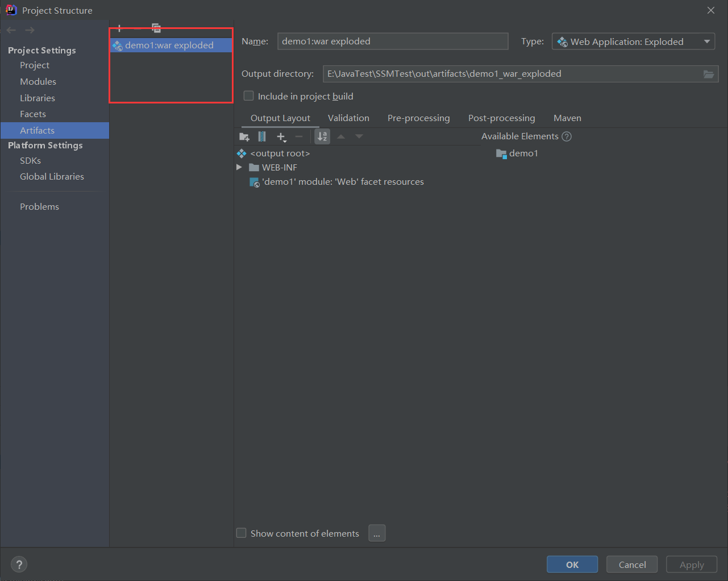Select Artifacts in the sidebar

(x=55, y=130)
